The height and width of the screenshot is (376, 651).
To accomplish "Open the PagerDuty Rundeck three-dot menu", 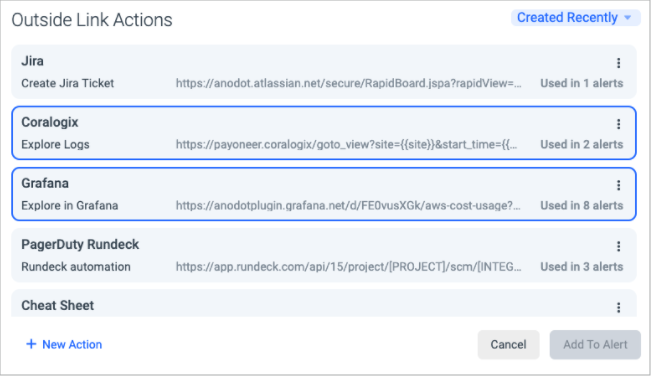I will coord(618,247).
